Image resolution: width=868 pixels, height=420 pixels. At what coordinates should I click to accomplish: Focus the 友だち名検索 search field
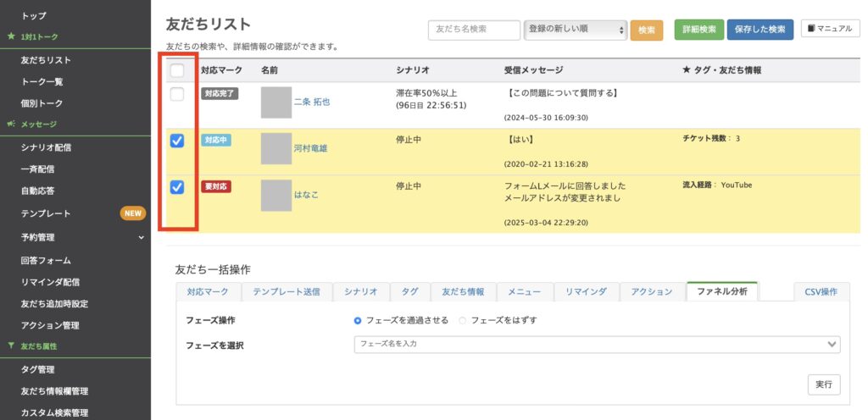tap(474, 30)
